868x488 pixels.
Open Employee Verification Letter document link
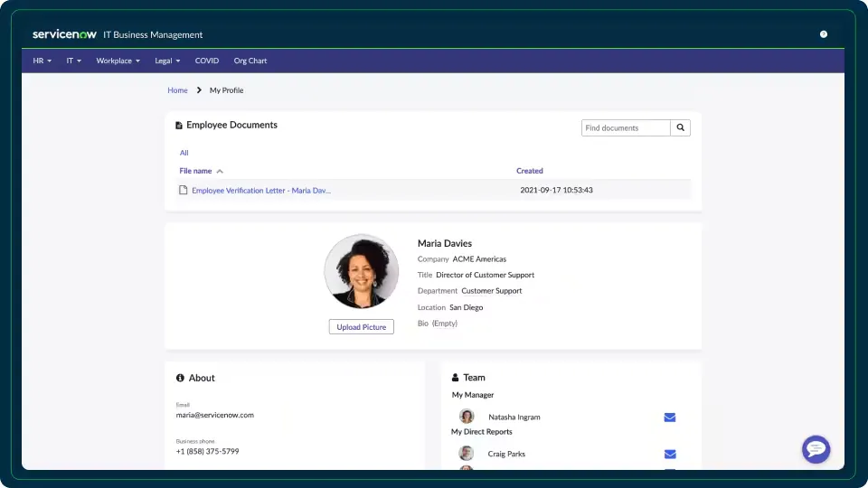click(261, 191)
